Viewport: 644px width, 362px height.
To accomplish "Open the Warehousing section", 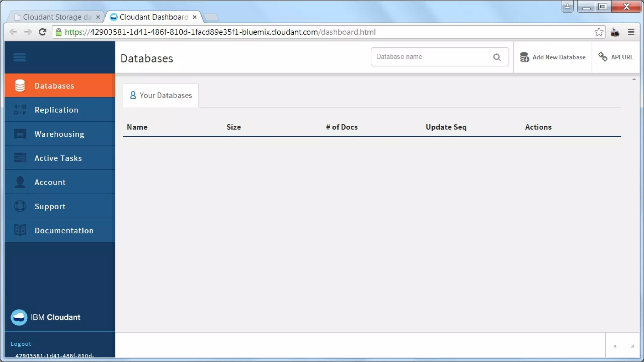I will pyautogui.click(x=60, y=134).
